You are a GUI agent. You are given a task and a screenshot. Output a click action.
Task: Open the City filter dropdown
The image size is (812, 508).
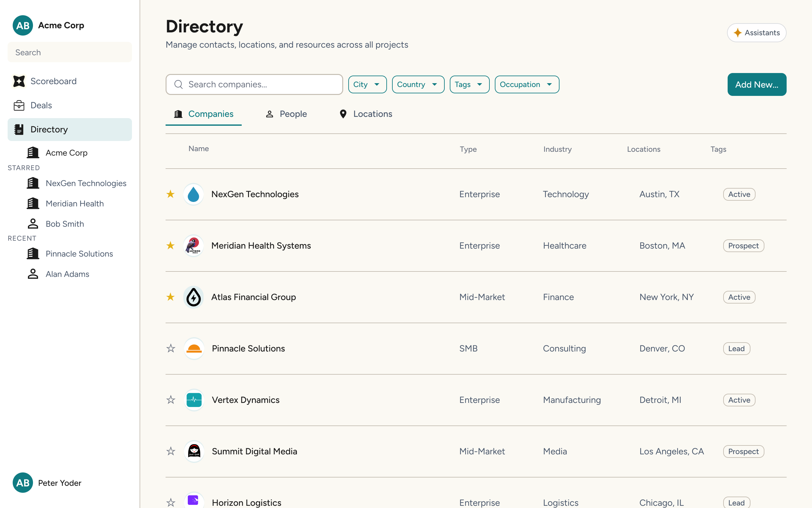(367, 84)
